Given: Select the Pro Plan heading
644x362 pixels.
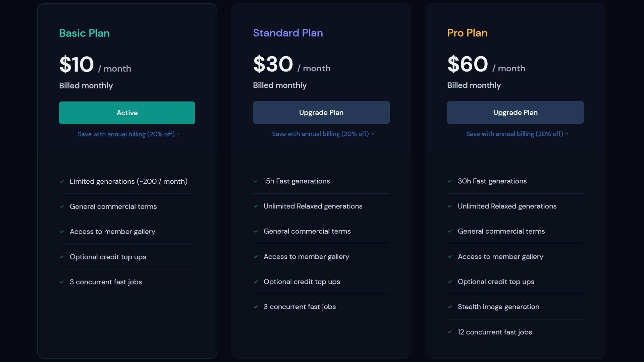Looking at the screenshot, I should [467, 33].
